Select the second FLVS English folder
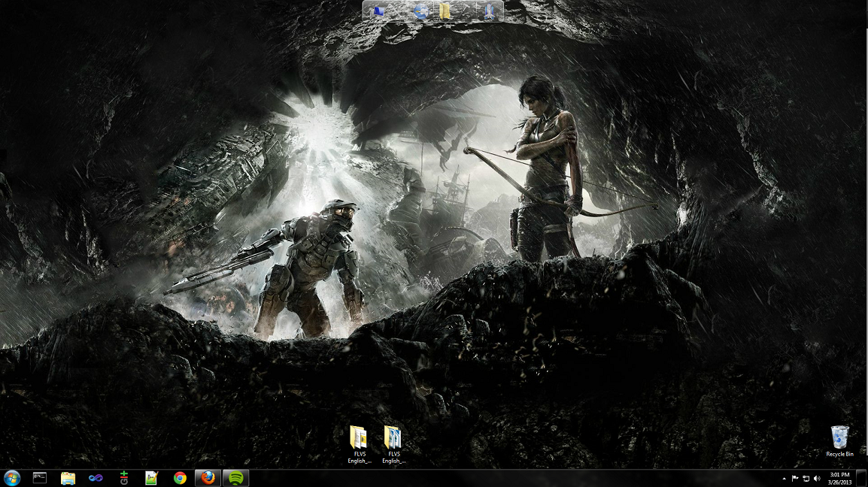Viewport: 868px width, 487px height. tap(393, 444)
